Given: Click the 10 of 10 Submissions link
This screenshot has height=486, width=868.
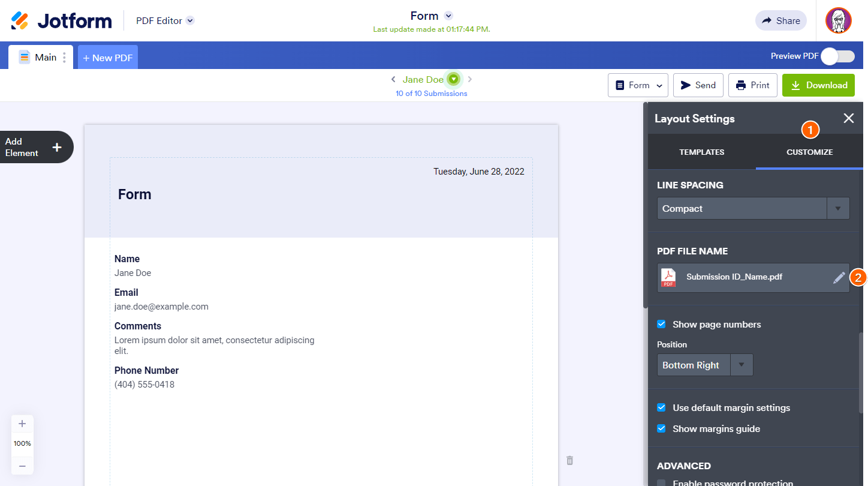Looking at the screenshot, I should tap(432, 94).
